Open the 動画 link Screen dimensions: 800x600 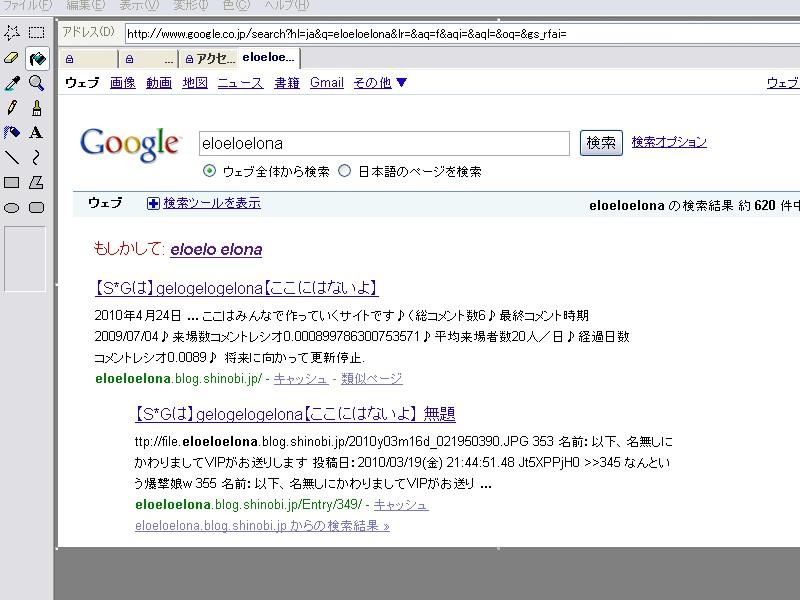point(159,83)
